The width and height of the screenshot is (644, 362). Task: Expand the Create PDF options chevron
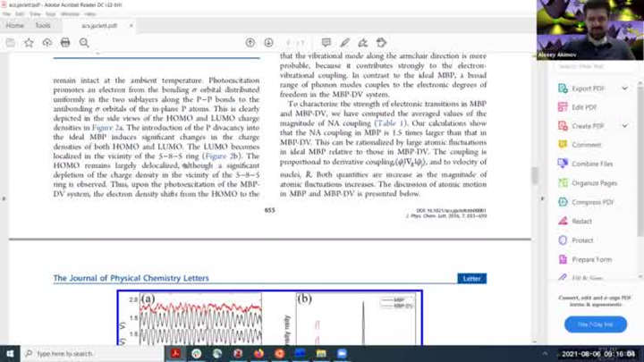coord(624,126)
